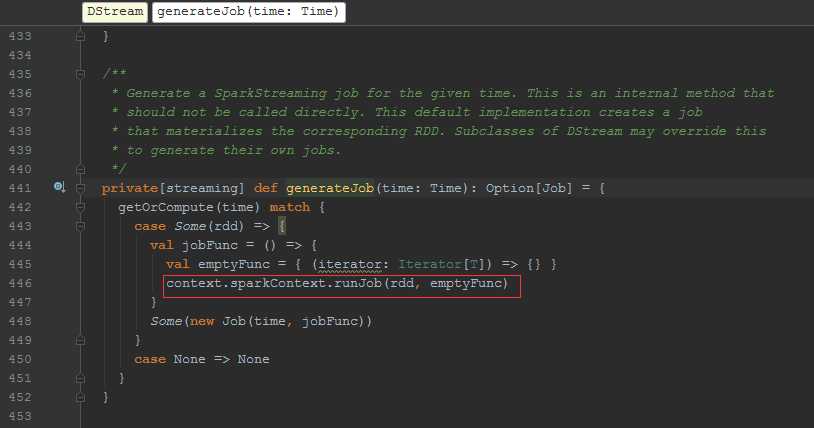Click the [streaming] access qualifier on line 441

tap(201, 188)
